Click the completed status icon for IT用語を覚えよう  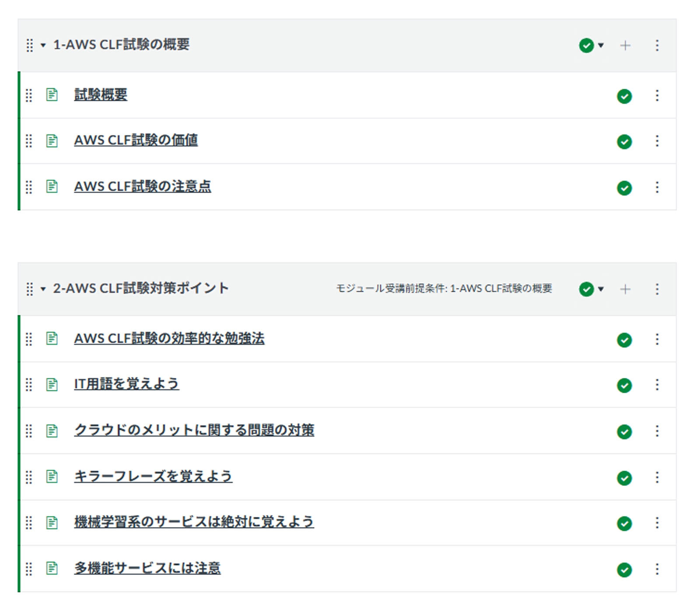point(624,385)
